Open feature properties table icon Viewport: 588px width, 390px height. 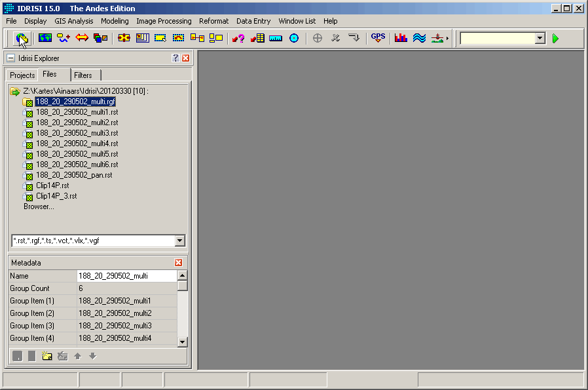point(257,38)
